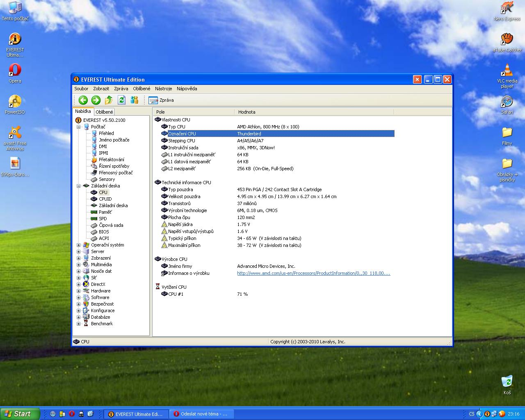Go forward with the green right arrow
Image resolution: width=525 pixels, height=420 pixels.
coord(96,100)
